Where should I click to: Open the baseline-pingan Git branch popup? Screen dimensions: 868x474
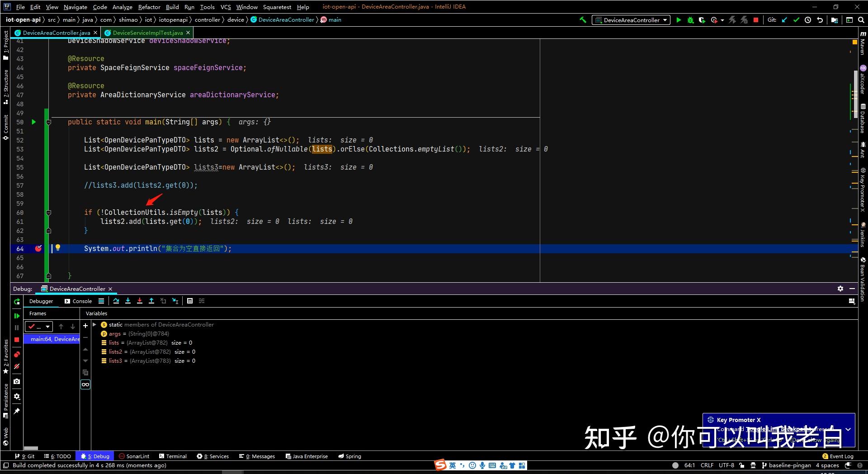pos(787,465)
